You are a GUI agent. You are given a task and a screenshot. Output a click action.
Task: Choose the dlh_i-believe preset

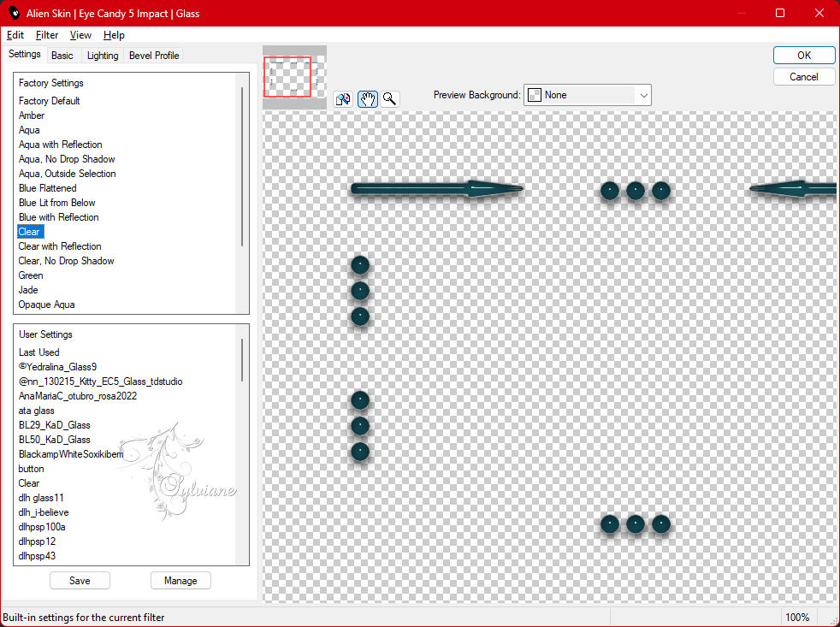click(44, 512)
